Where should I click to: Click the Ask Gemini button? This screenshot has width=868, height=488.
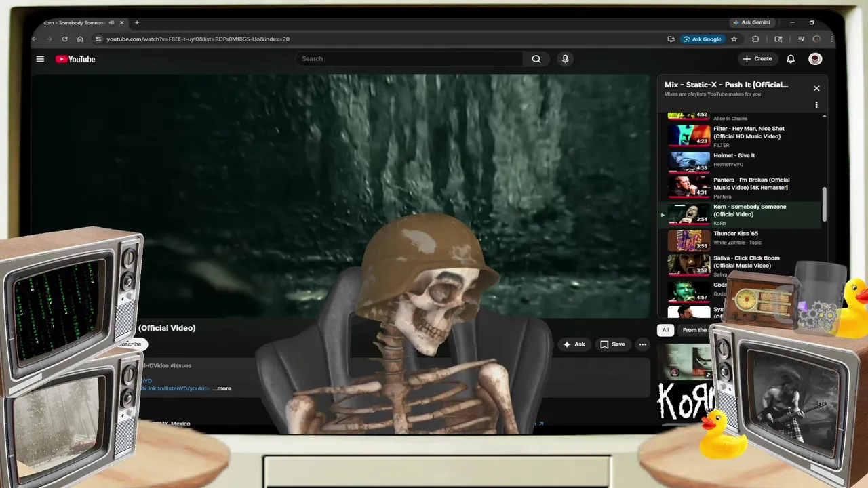[x=751, y=22]
